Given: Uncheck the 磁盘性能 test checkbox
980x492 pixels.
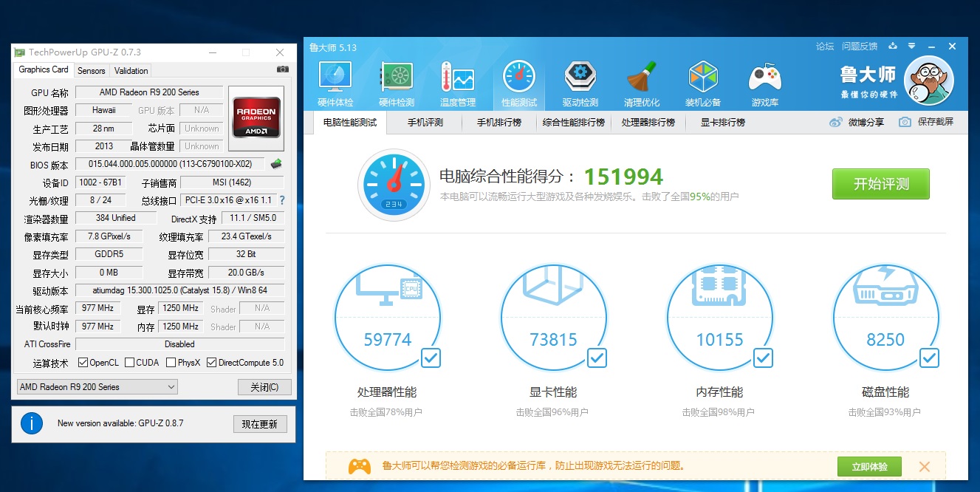Looking at the screenshot, I should [x=930, y=358].
